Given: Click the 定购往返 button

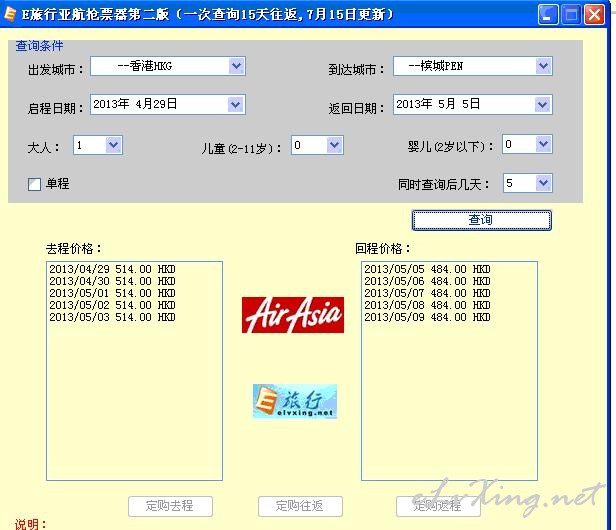Looking at the screenshot, I should tap(300, 506).
